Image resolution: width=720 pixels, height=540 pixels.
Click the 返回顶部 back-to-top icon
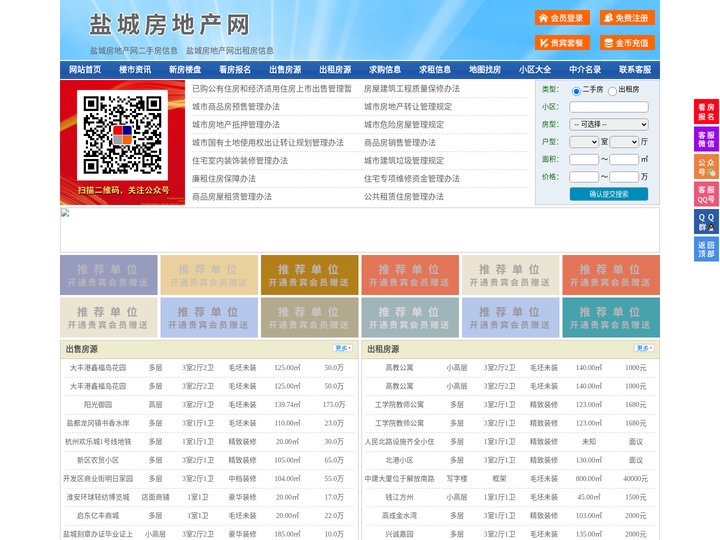click(706, 249)
